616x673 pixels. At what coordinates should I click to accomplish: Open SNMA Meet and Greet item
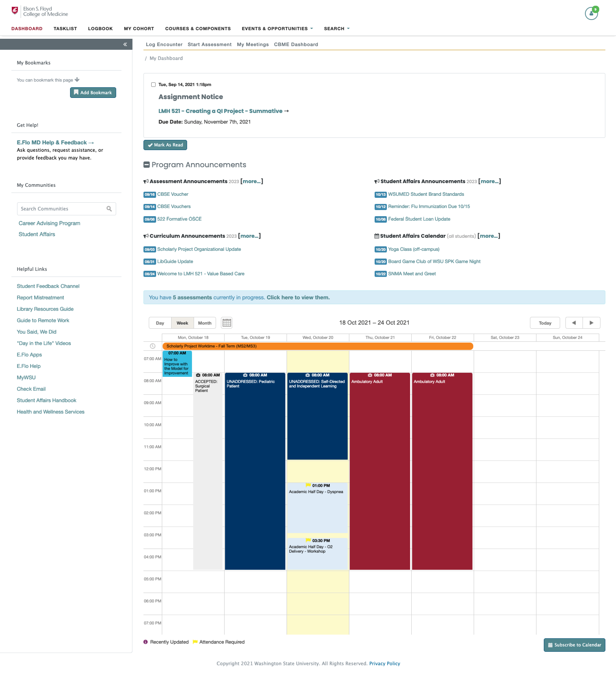(x=412, y=274)
